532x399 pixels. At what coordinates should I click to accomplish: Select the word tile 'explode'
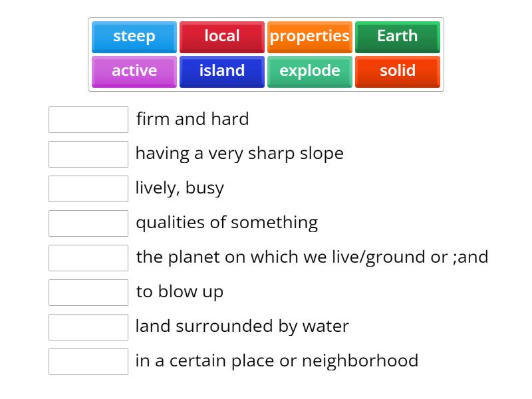310,71
